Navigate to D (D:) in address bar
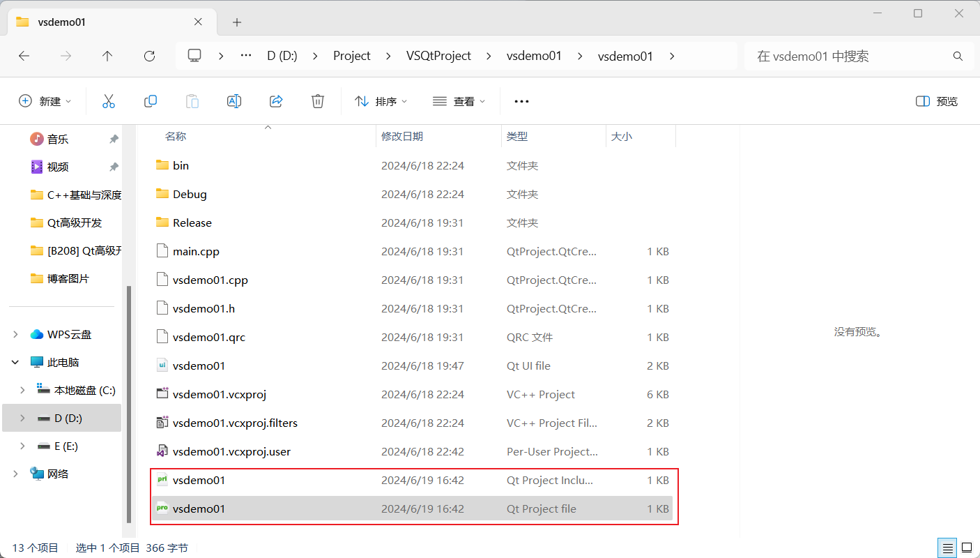 click(282, 56)
